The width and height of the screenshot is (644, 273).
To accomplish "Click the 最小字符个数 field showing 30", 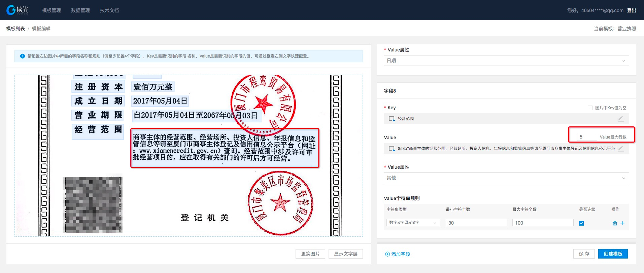I will point(476,223).
